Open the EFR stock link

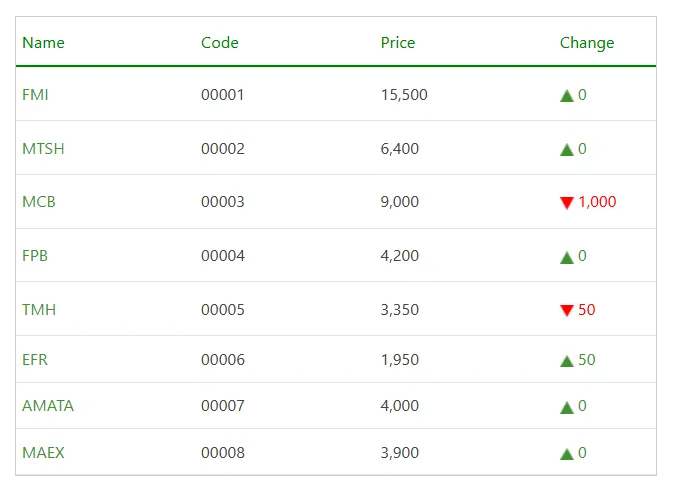coord(35,360)
